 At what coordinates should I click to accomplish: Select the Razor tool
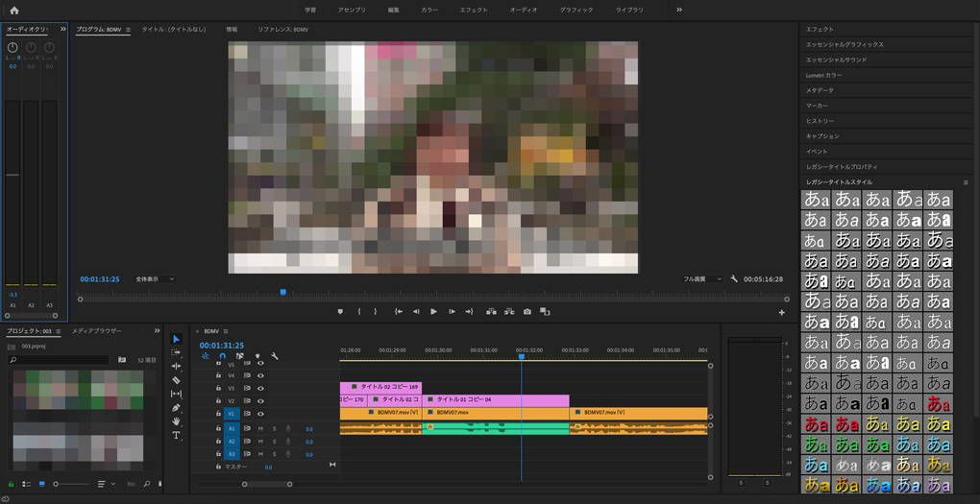coord(176,380)
